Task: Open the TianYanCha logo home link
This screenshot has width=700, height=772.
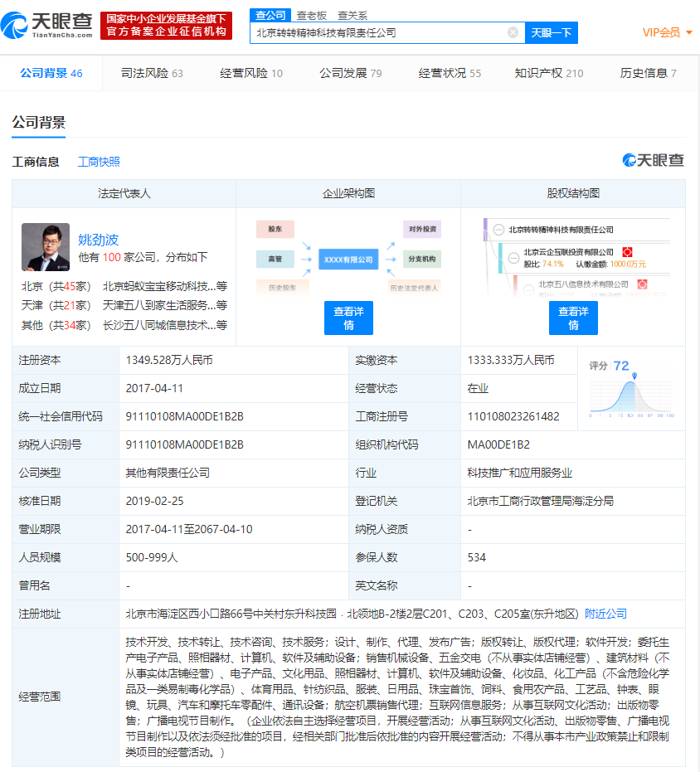Action: (46, 25)
